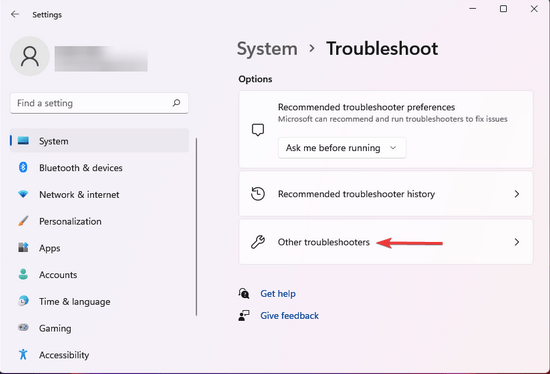Click the search magnifier icon

[x=176, y=103]
